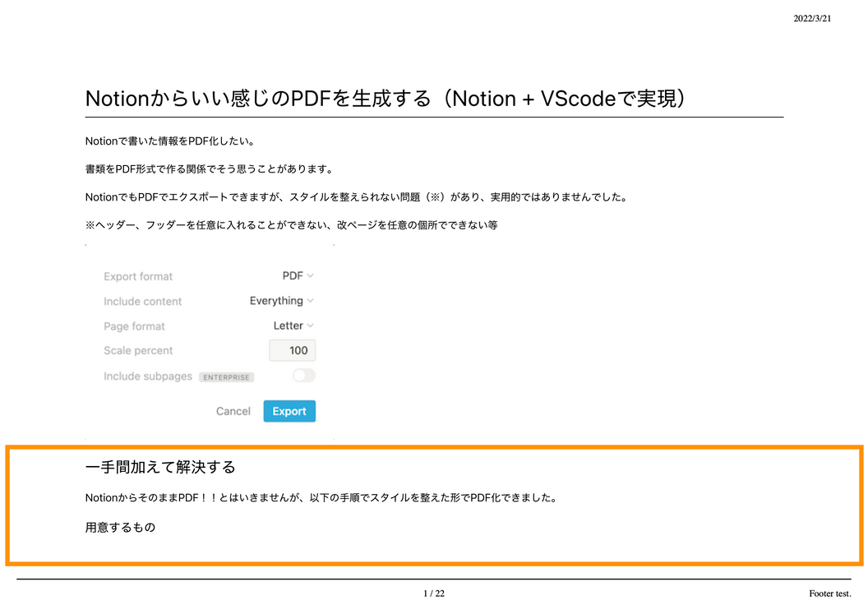Click the 'Include content' label
Screen dimensions: 868x614
[142, 301]
